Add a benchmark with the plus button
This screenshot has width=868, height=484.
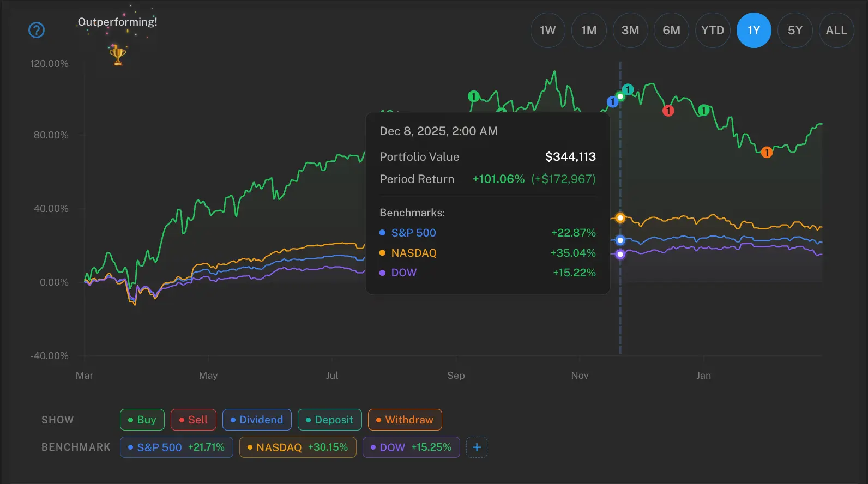click(477, 447)
